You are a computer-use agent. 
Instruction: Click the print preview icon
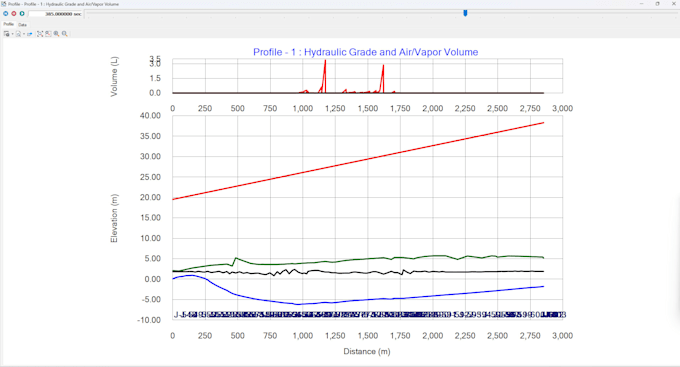(x=18, y=33)
